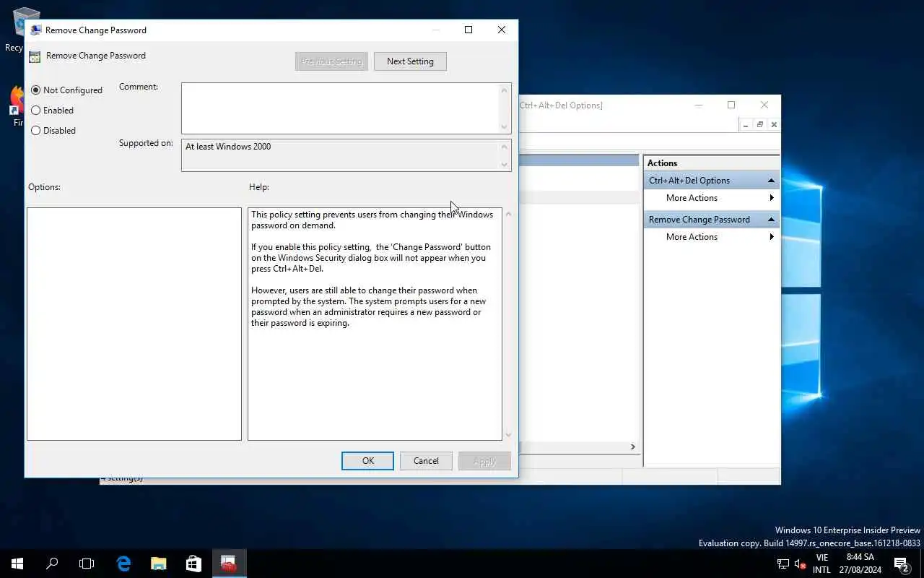924x578 pixels.
Task: Maximize the Remove Change Password dialog
Action: (x=468, y=30)
